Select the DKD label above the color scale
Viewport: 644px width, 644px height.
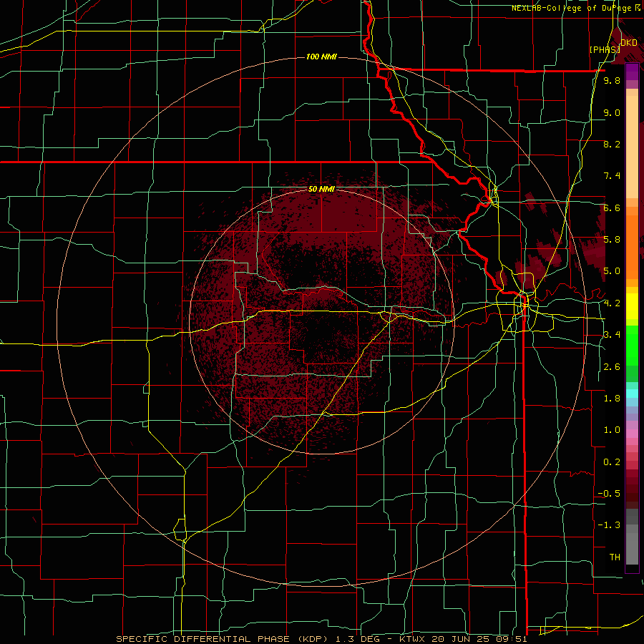(x=629, y=43)
